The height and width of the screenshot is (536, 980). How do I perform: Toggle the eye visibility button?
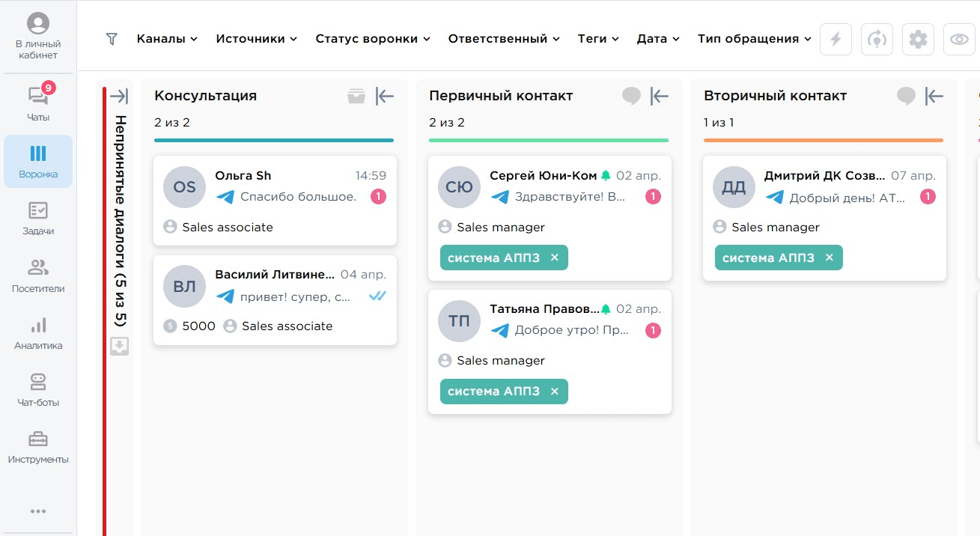point(959,40)
